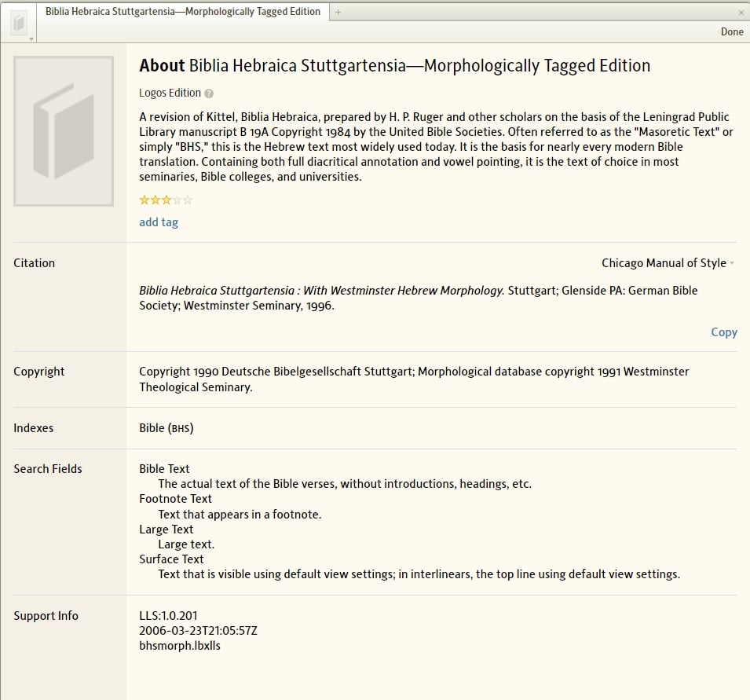
Task: Click the 'Text that appears in a footnote' description
Action: pos(240,515)
